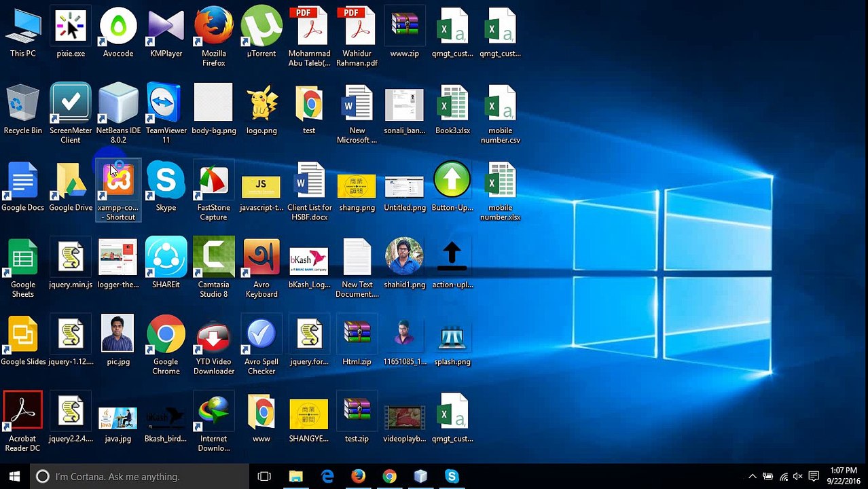This screenshot has height=489, width=868.
Task: Launch TeamViewer 11
Action: (166, 114)
